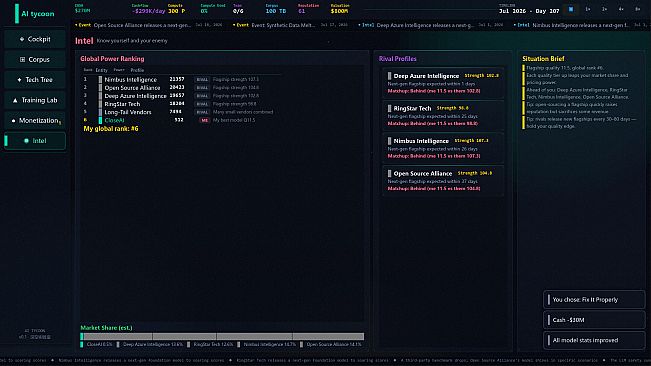Select Deep Azure Intelligence row in power ranking
The width and height of the screenshot is (651, 366).
tap(181, 95)
